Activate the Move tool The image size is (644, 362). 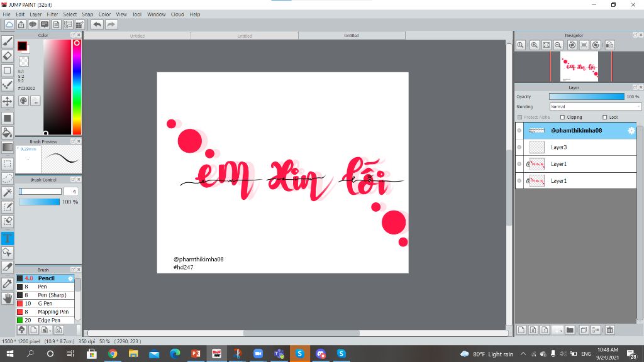[x=8, y=101]
